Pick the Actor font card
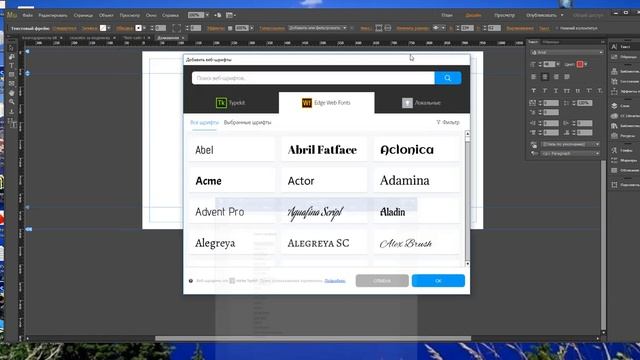This screenshot has width=640, height=360. point(324,181)
